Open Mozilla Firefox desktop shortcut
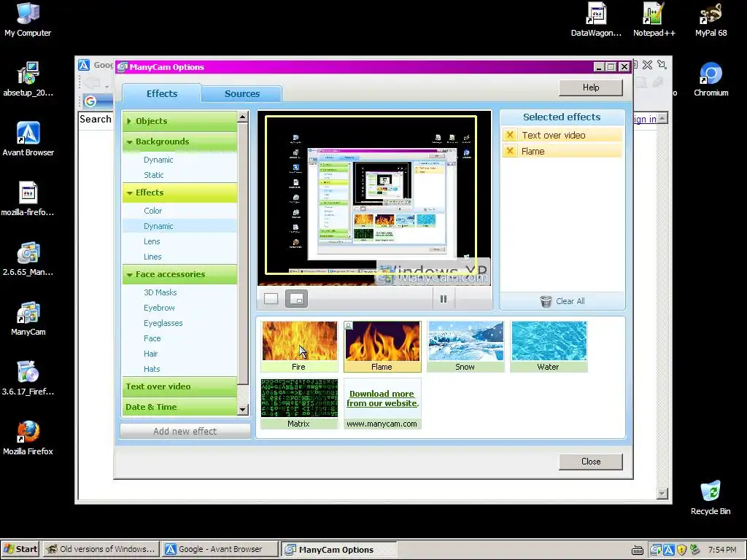747x560 pixels. [x=28, y=438]
